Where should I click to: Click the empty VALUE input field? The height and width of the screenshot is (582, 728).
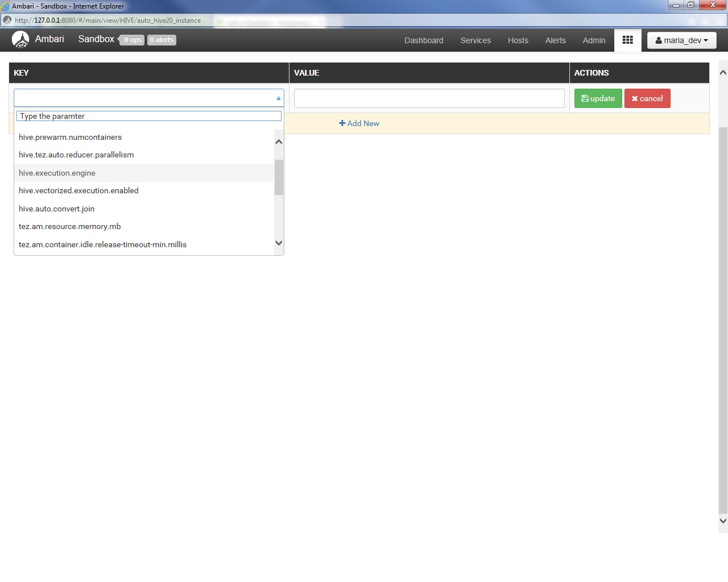(429, 98)
